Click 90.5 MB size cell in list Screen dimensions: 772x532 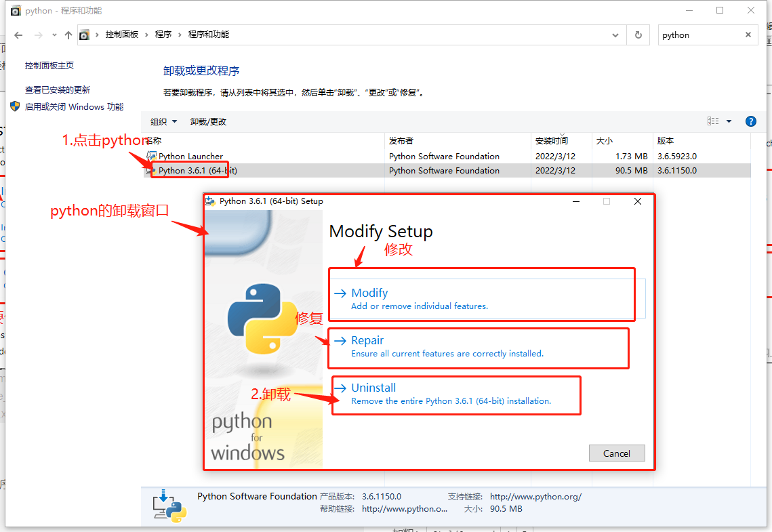pyautogui.click(x=631, y=170)
